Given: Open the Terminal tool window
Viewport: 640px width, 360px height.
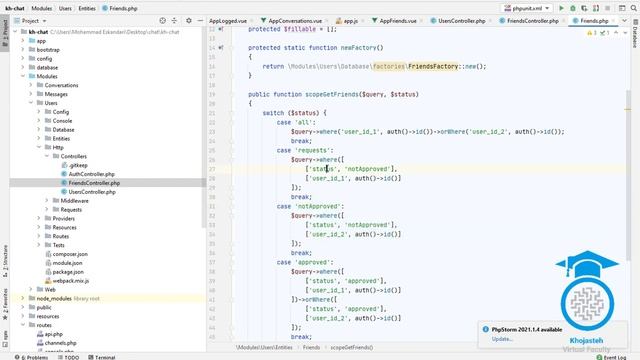Looking at the screenshot, I should tap(102, 357).
